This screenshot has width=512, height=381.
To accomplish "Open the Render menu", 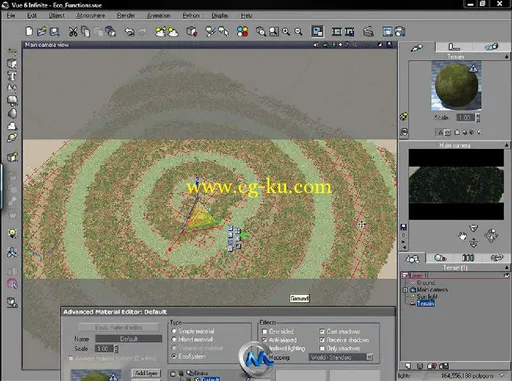I will [126, 15].
